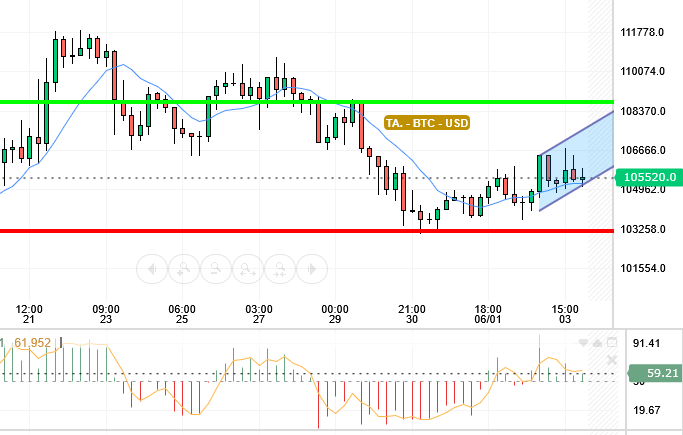This screenshot has height=435, width=683.
Task: Click the 111778.0 price axis label
Action: click(x=642, y=32)
